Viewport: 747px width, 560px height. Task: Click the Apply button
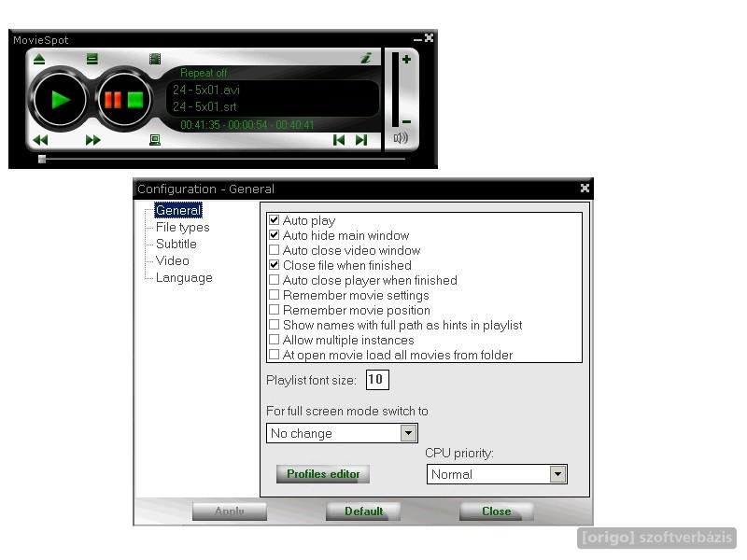229,511
